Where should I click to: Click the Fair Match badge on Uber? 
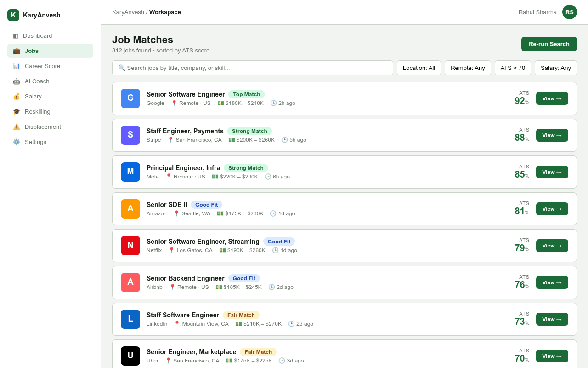point(258,352)
